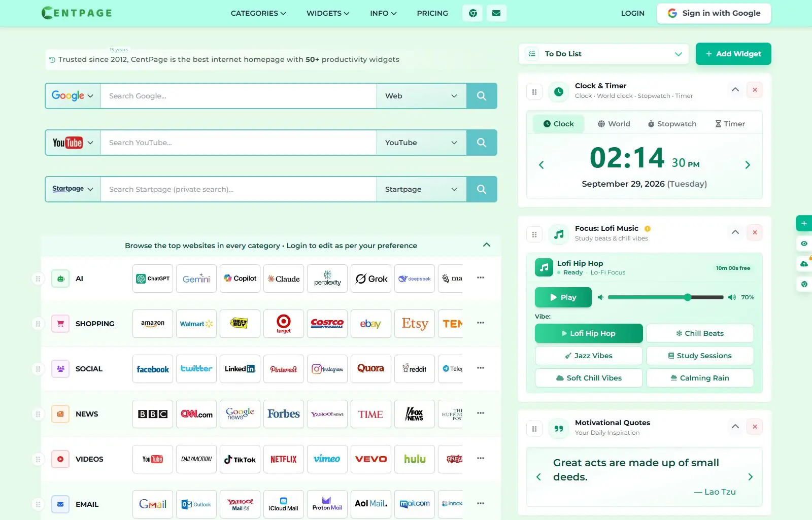This screenshot has height=520, width=812.
Task: Play the Lofi Hip Hop music
Action: (x=563, y=297)
